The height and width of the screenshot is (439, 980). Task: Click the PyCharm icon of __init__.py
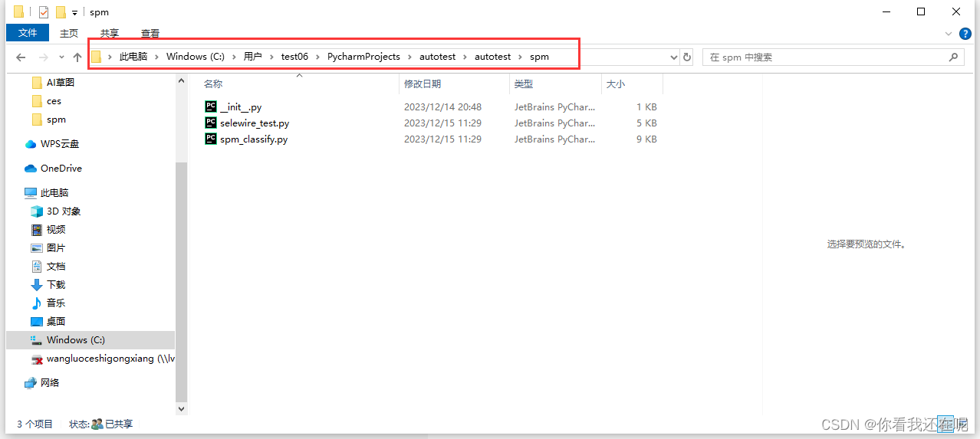click(211, 106)
